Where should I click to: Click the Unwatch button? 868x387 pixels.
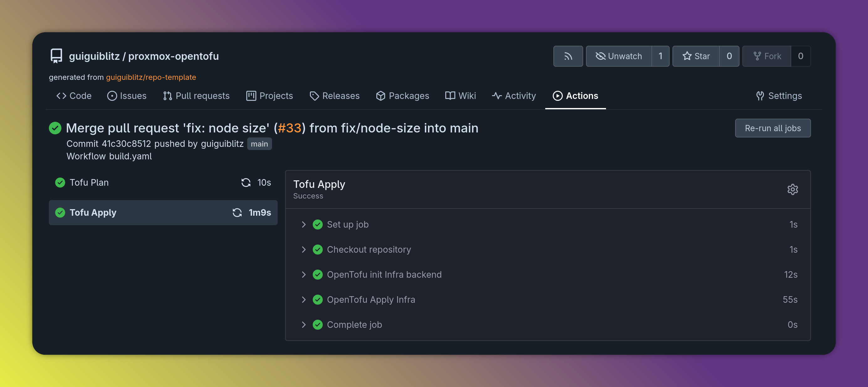point(619,56)
